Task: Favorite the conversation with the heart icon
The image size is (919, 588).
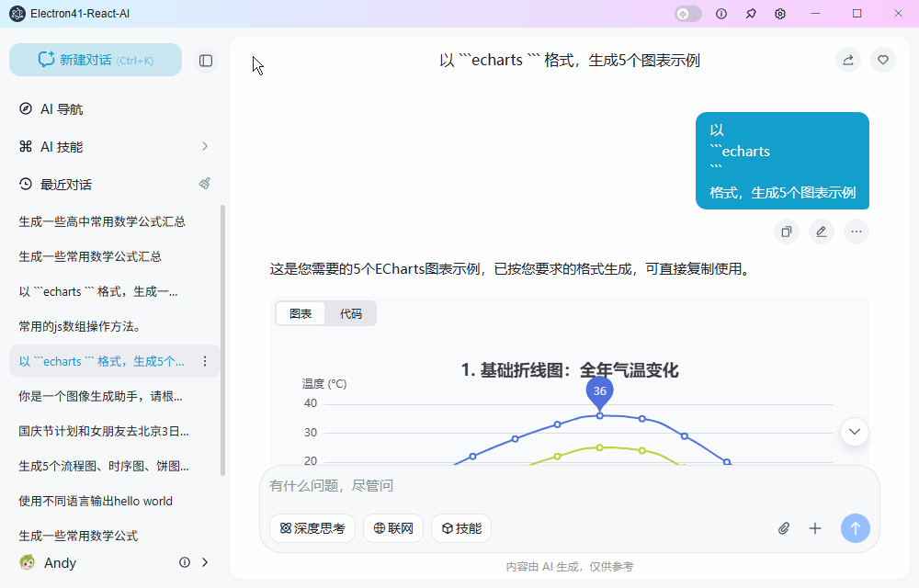Action: click(883, 60)
